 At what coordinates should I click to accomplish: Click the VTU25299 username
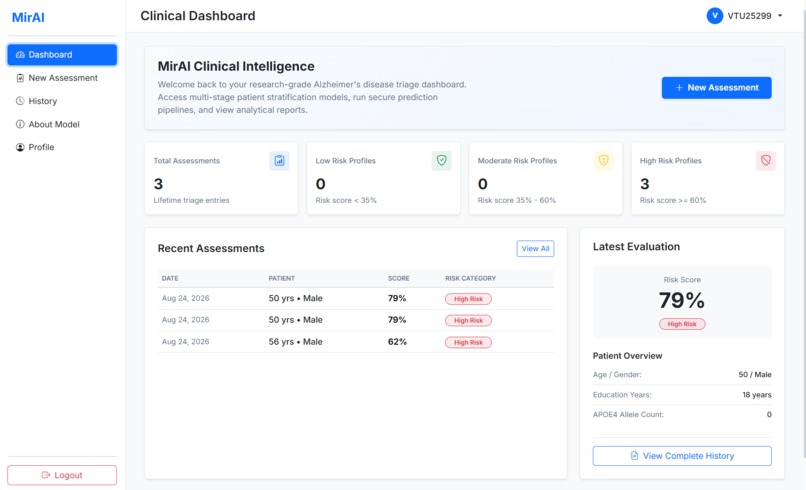click(x=749, y=16)
